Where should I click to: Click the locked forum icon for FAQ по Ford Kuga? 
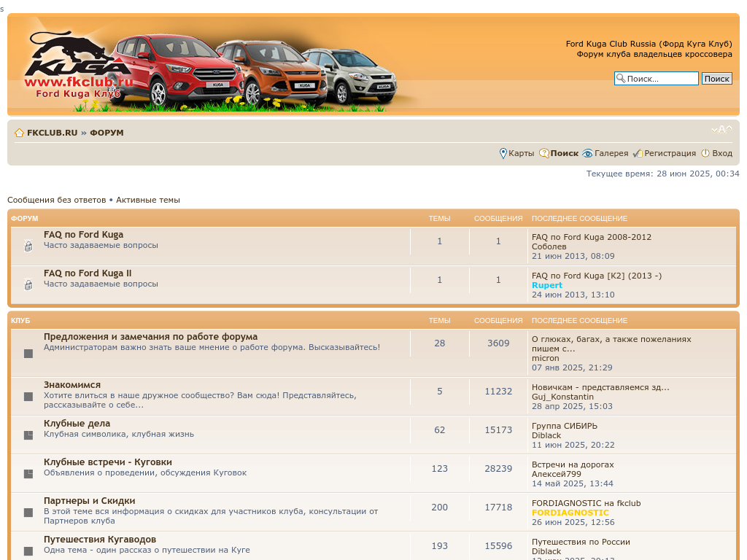pos(28,246)
